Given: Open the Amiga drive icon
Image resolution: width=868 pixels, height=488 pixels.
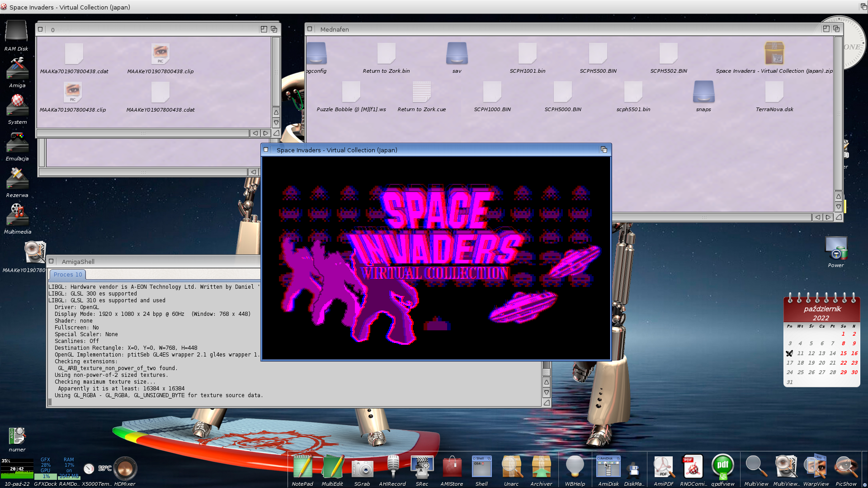Looking at the screenshot, I should coord(17,69).
